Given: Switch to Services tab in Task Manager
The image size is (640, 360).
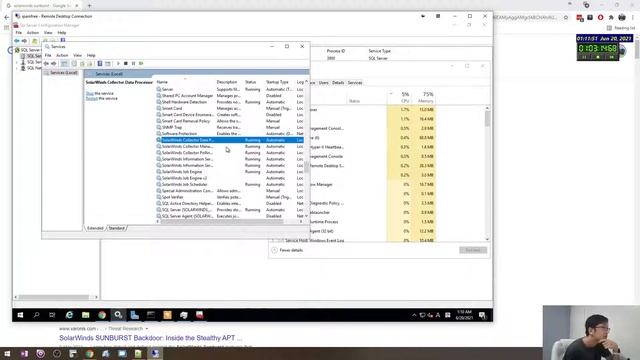Looking at the screenshot, I should 355,83.
